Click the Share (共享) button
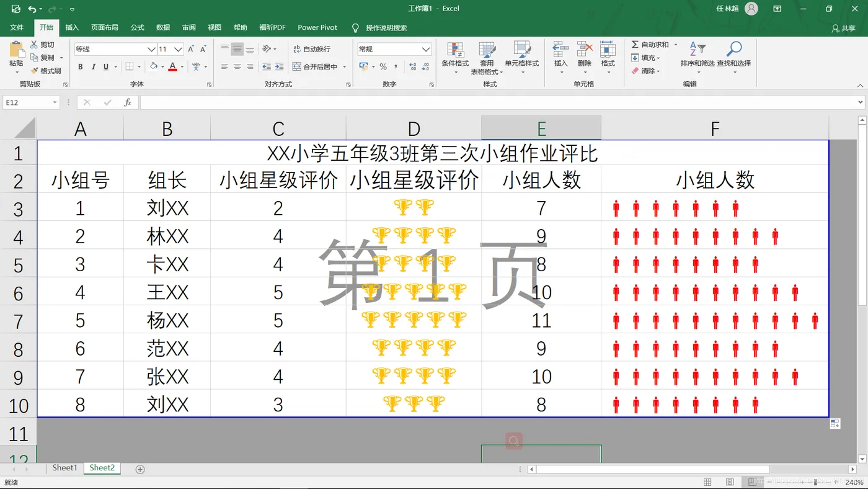This screenshot has width=868, height=489. (x=844, y=28)
